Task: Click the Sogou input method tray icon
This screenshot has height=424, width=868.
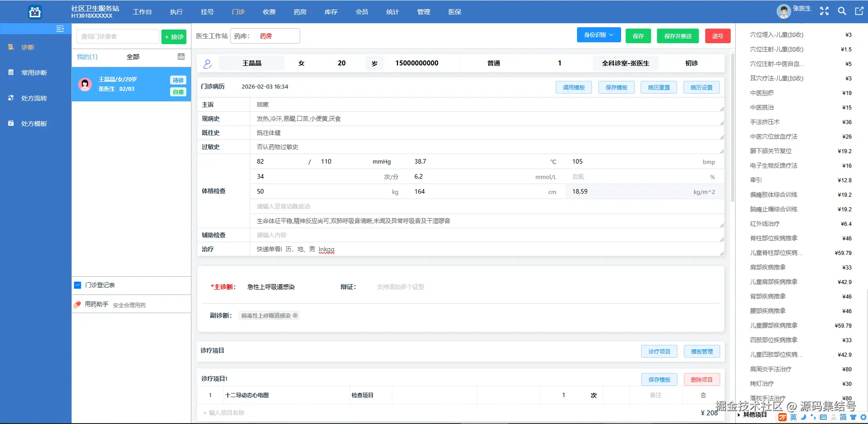Action: coord(783,417)
